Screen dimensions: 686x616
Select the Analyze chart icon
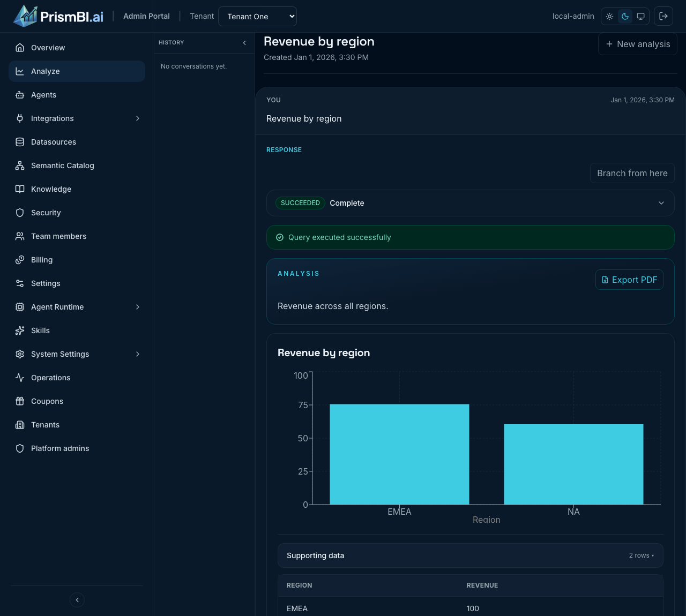click(x=20, y=71)
